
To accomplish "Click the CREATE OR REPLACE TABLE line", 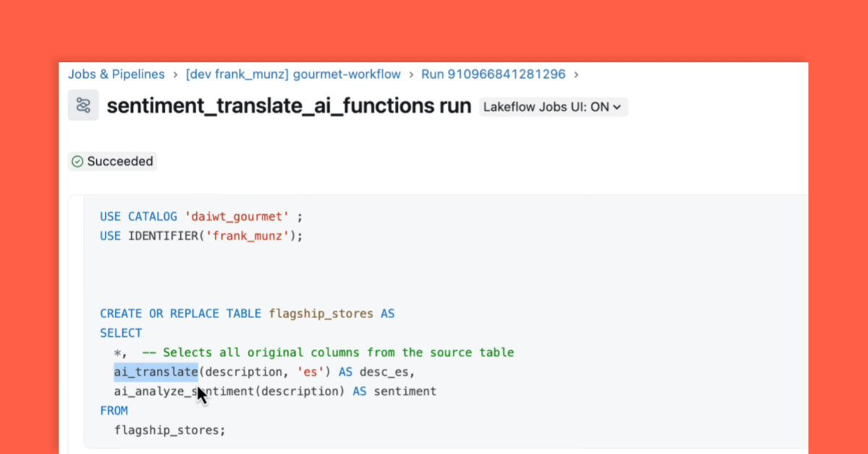I will click(x=244, y=313).
